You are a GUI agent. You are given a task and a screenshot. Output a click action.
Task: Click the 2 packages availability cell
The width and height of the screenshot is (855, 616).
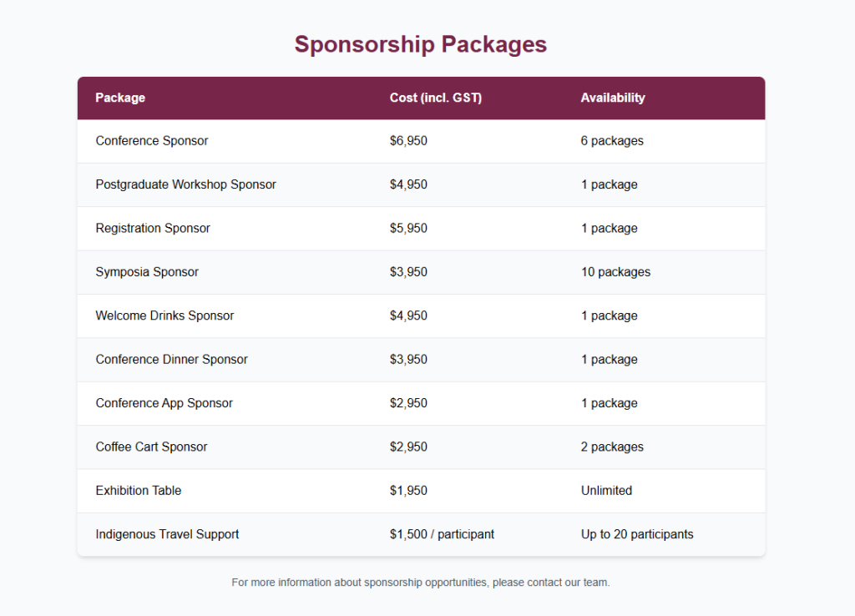(612, 447)
